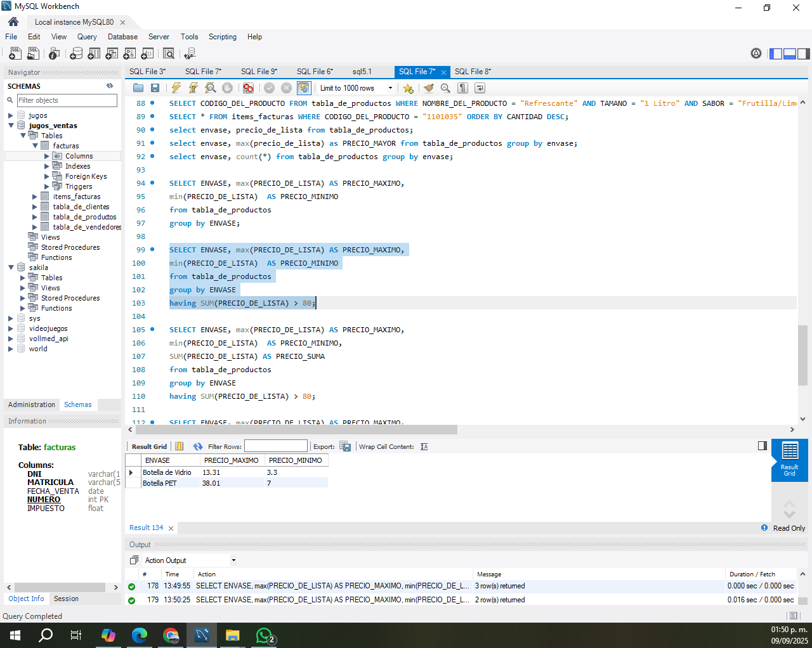Expand the jugos schema
Image resolution: width=812 pixels, height=648 pixels.
[11, 115]
